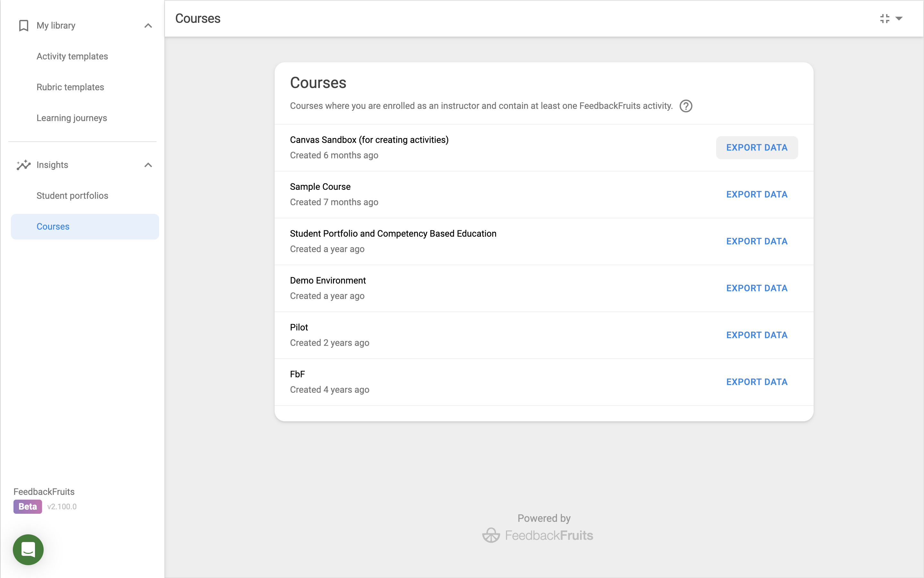
Task: Open the help question mark icon
Action: coord(686,106)
